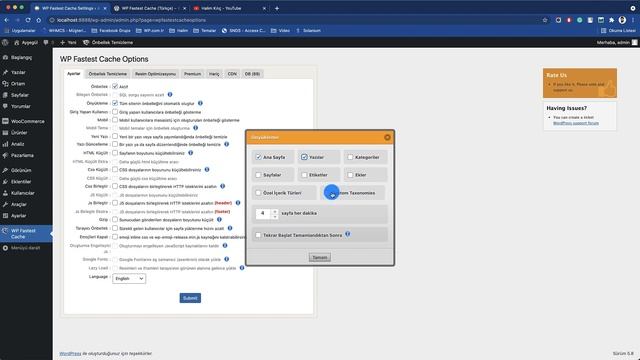Switch to the Hariç tab
This screenshot has width=640, height=360.
[214, 74]
